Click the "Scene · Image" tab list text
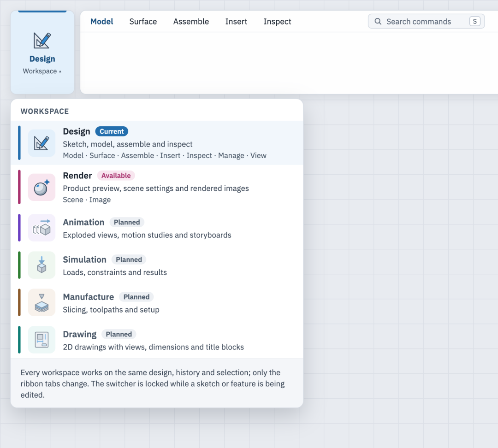This screenshot has width=498, height=448. pos(87,200)
